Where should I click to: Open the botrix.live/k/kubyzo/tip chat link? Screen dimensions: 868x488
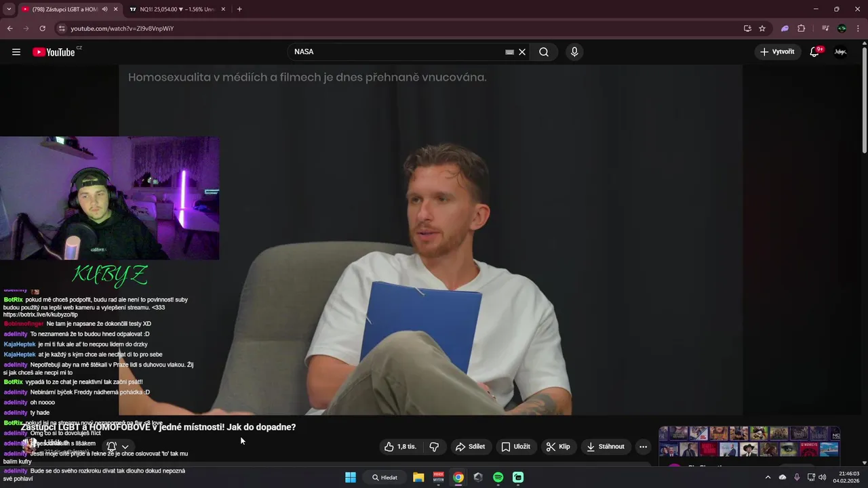tap(41, 315)
